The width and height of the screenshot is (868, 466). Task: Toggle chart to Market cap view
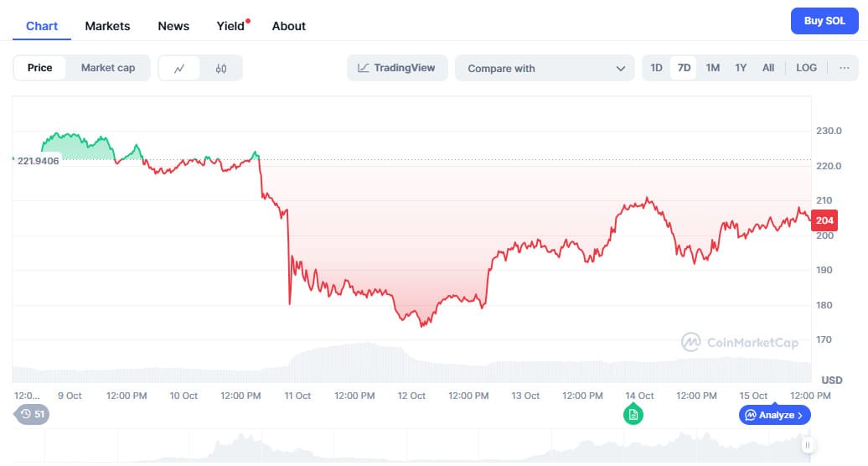[x=107, y=68]
